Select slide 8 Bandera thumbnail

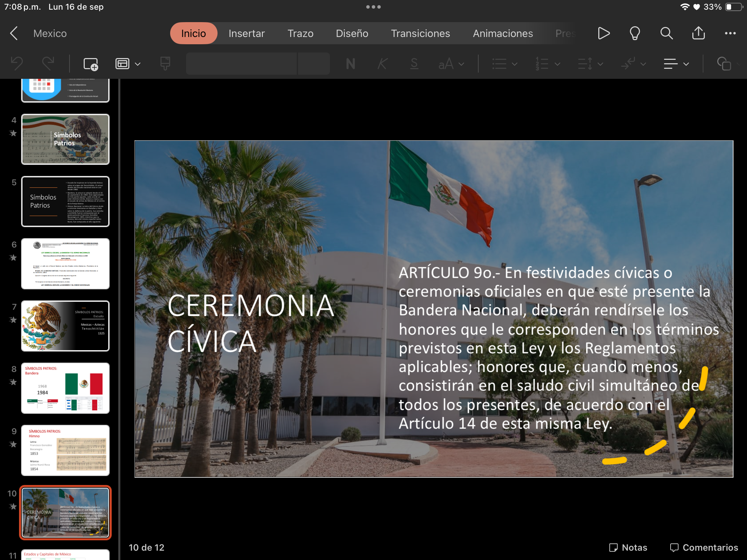(x=65, y=388)
